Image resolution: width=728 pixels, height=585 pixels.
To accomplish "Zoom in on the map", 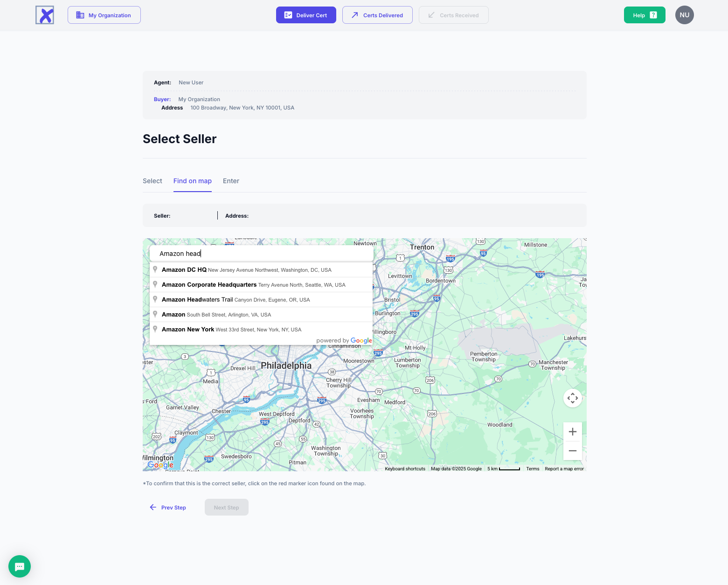I will [x=572, y=432].
